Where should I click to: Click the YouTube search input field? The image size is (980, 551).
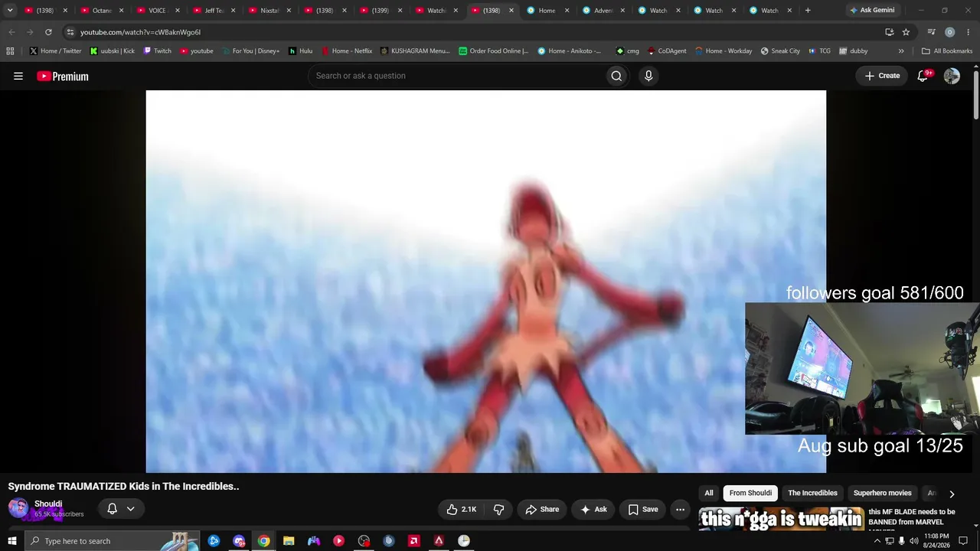(456, 76)
